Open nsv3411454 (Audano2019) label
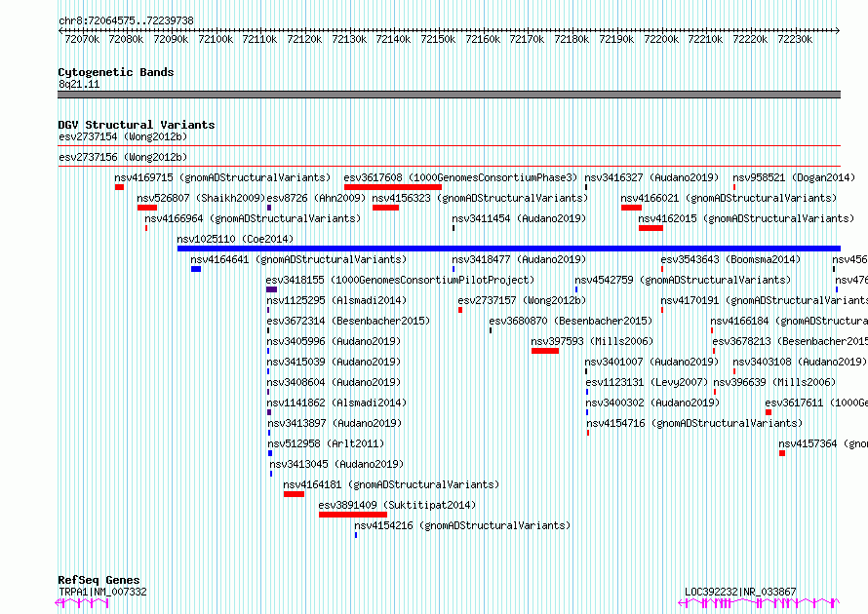Viewport: 868px width, 614px height. coord(519,218)
